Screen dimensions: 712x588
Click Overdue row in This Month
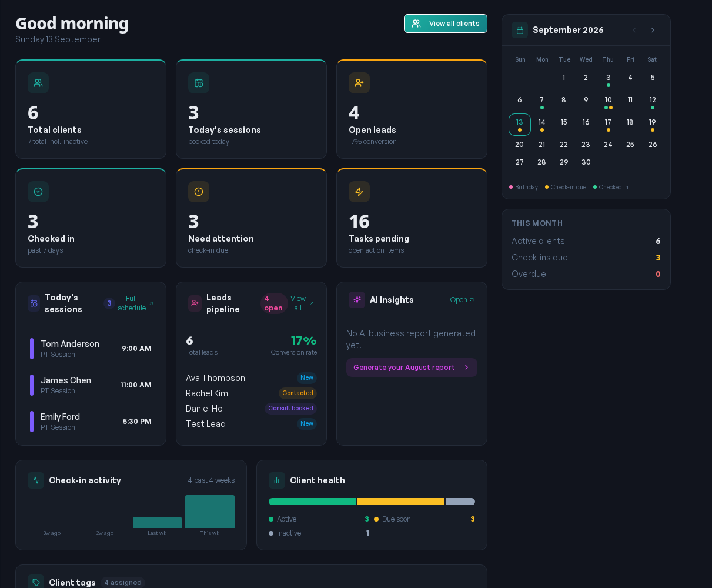tap(586, 274)
